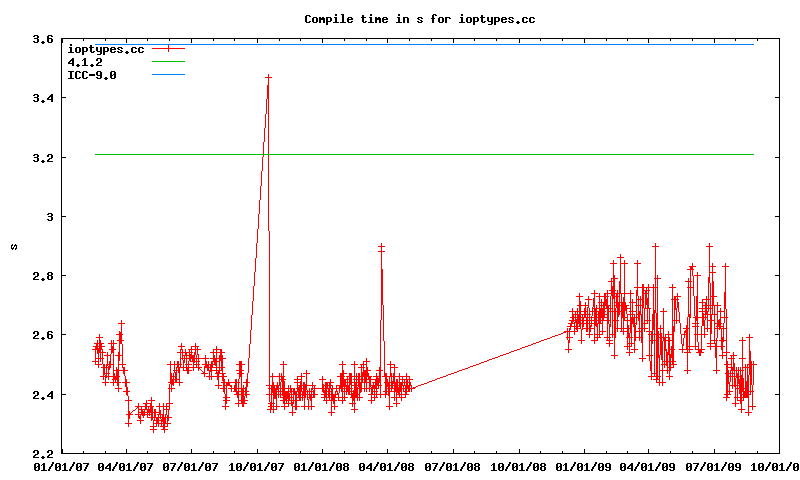Click the highest red data peak near 3.47
This screenshot has height=480, width=800.
click(268, 77)
